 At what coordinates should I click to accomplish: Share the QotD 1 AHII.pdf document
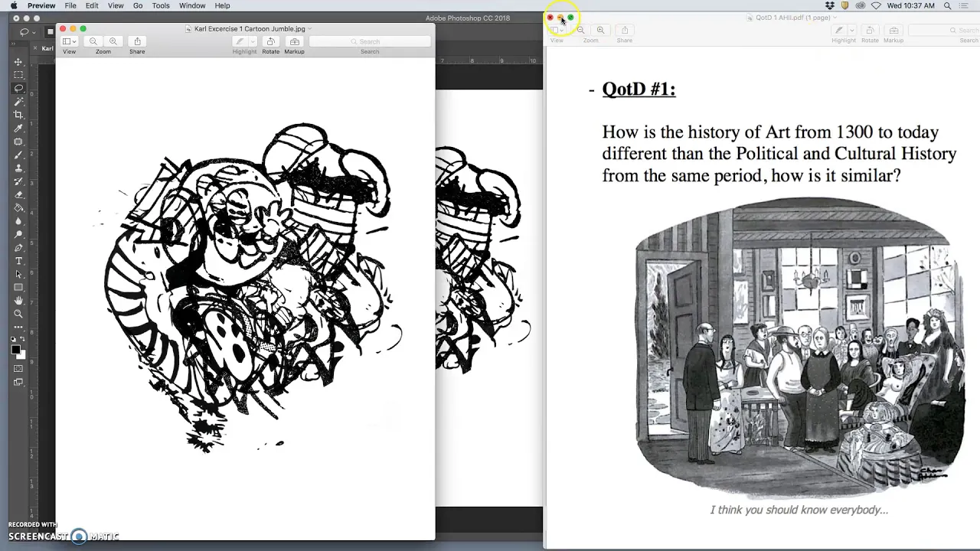pos(625,30)
